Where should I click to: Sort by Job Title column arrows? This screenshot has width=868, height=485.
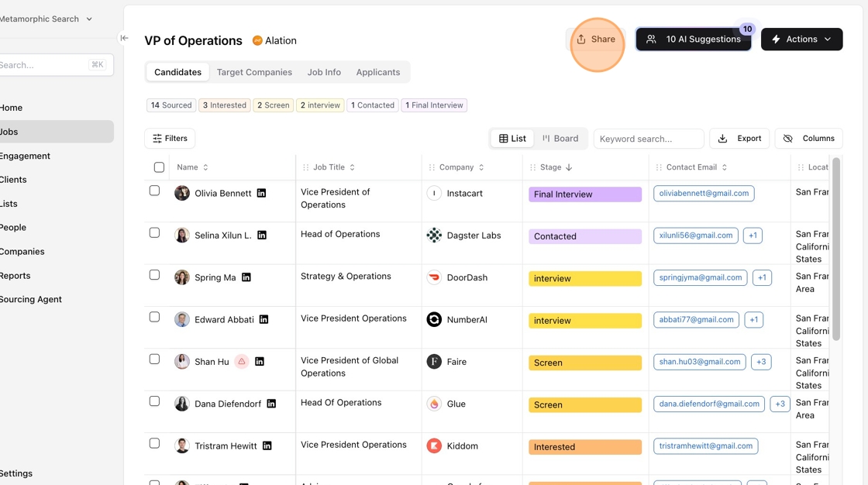tap(352, 167)
